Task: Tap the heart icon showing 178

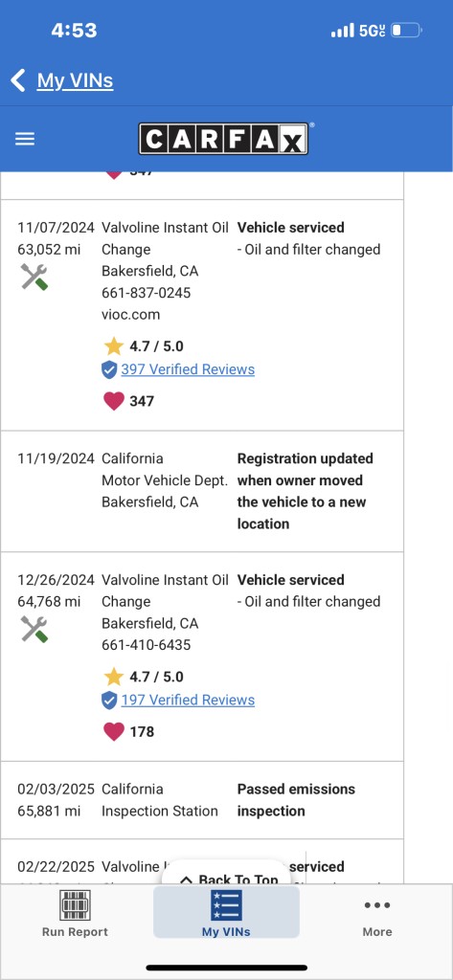Action: pos(114,731)
